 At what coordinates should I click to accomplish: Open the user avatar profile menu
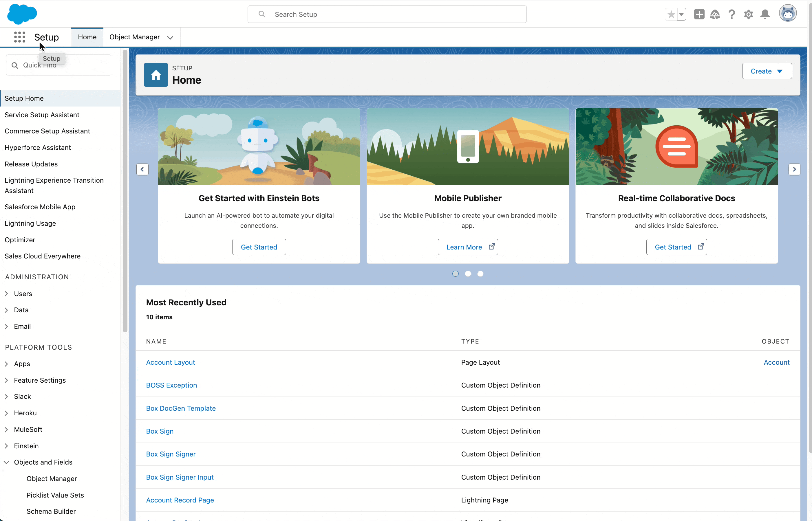pos(788,14)
